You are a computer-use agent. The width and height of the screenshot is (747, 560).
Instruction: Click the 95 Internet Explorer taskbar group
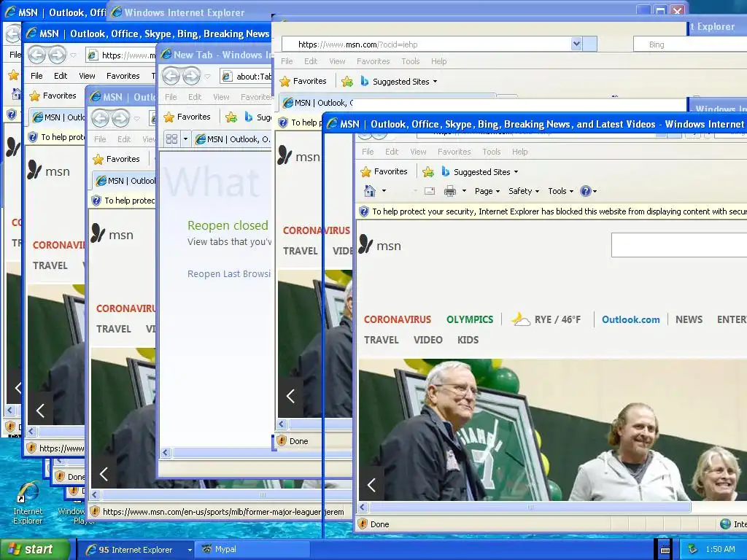[135, 550]
